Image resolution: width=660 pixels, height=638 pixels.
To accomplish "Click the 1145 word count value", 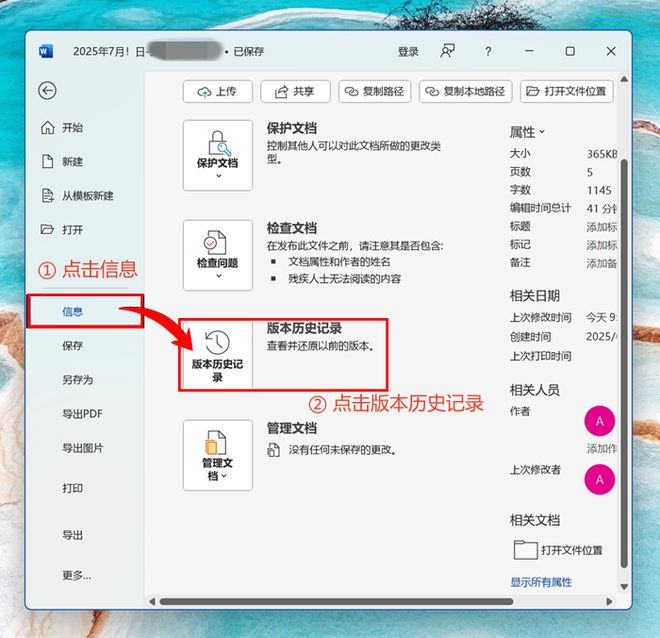I will [x=599, y=191].
